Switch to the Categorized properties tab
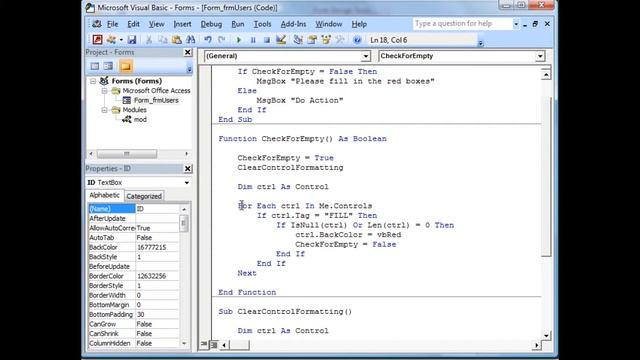The width and height of the screenshot is (640, 360). click(x=144, y=196)
